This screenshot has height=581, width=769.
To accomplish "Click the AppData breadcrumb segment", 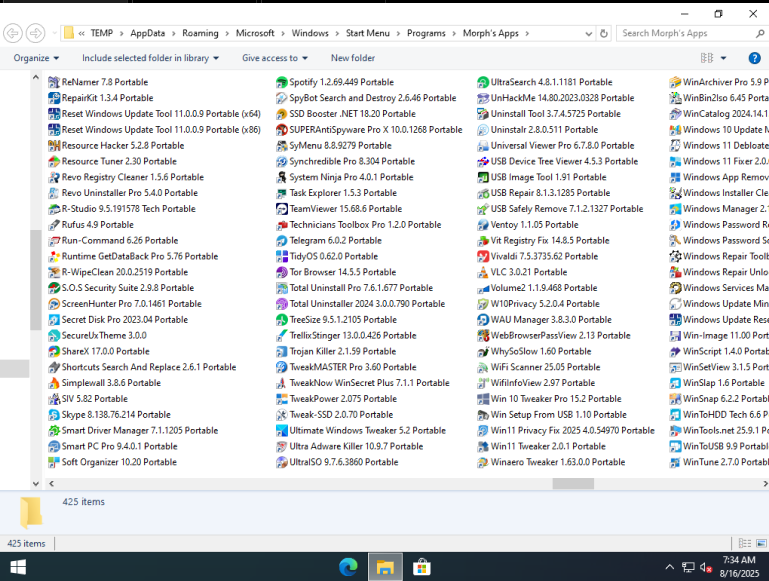I will (x=148, y=33).
